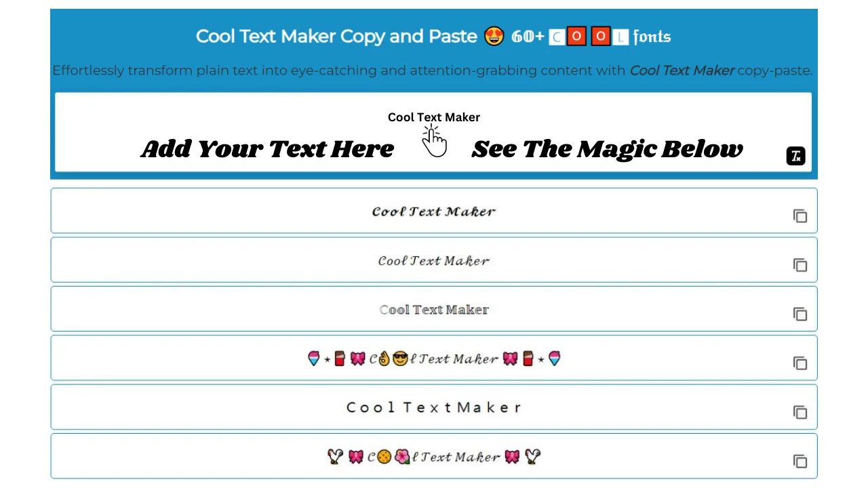The height and width of the screenshot is (488, 868).
Task: Copy the old-style serif text variant
Action: [800, 265]
